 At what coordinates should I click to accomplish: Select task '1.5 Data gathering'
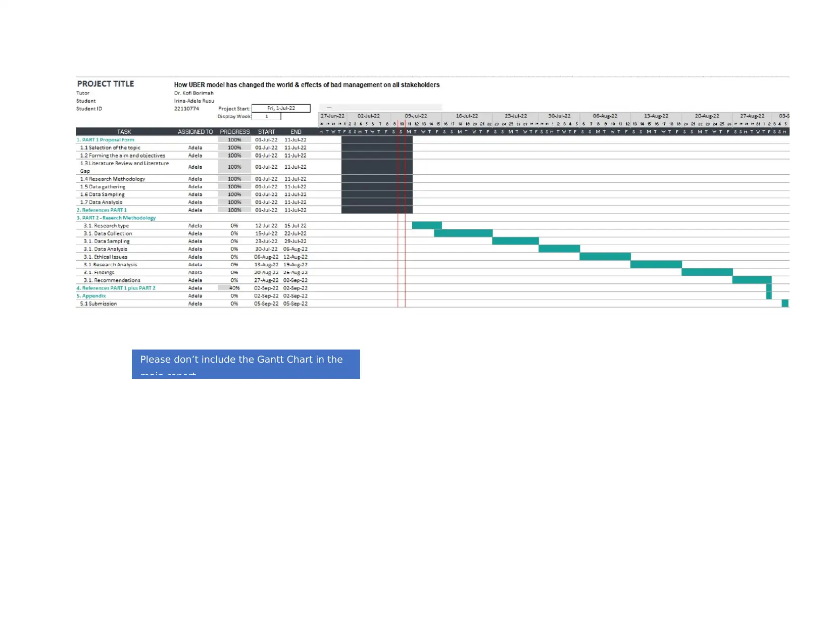pos(103,187)
